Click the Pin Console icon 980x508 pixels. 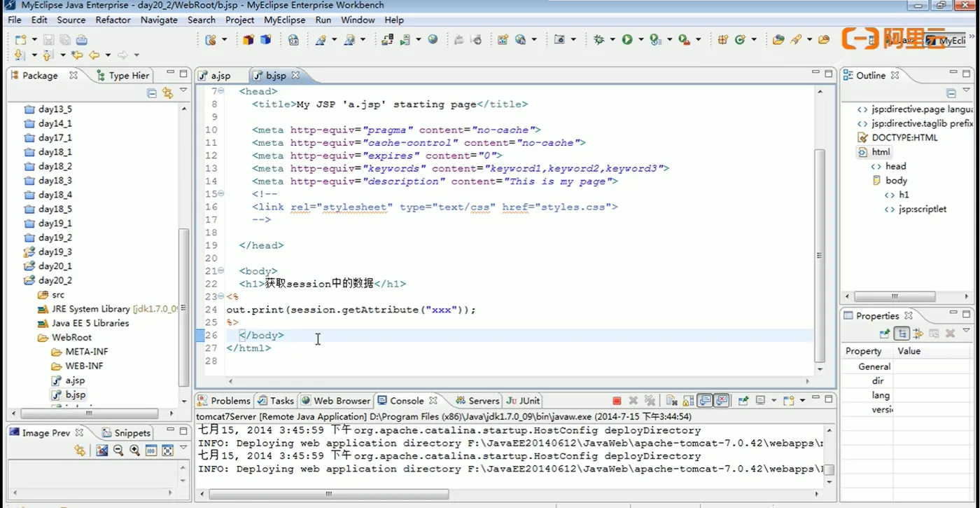pos(743,401)
